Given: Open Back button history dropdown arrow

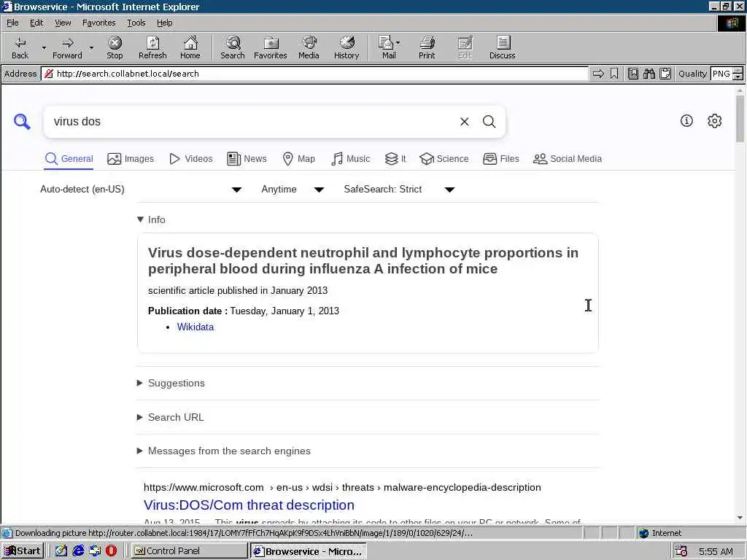Looking at the screenshot, I should (x=44, y=47).
